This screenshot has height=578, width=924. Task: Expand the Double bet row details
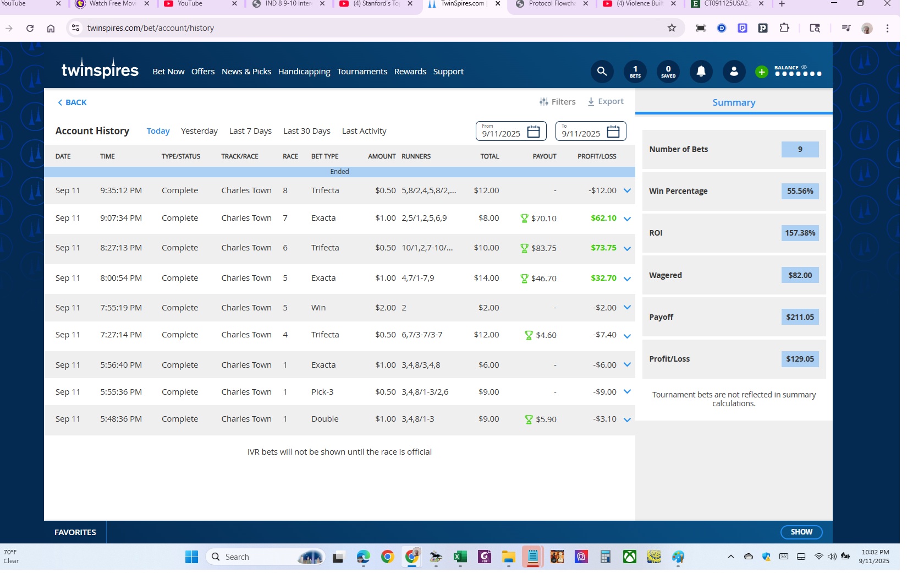click(627, 419)
